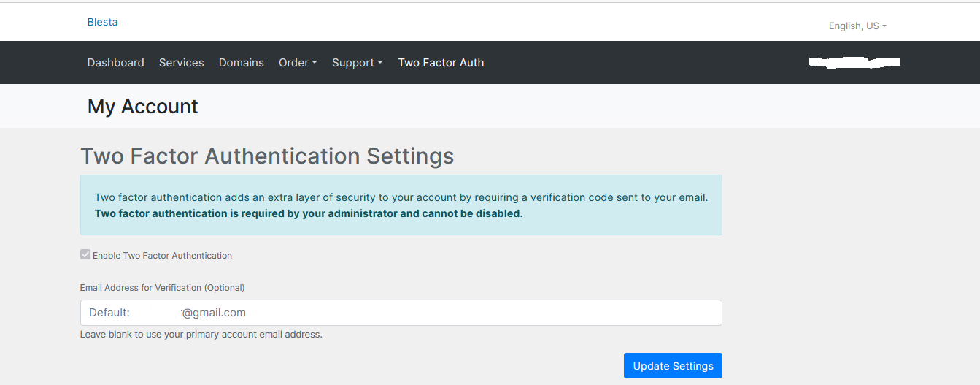Go to Dashboard in the navigation bar
980x385 pixels.
tap(115, 63)
